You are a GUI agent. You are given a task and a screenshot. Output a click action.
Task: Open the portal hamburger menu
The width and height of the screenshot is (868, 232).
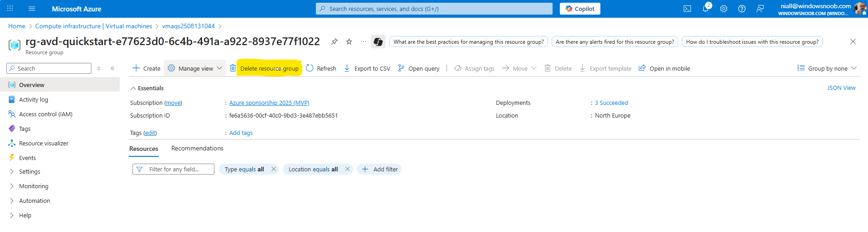tap(32, 9)
